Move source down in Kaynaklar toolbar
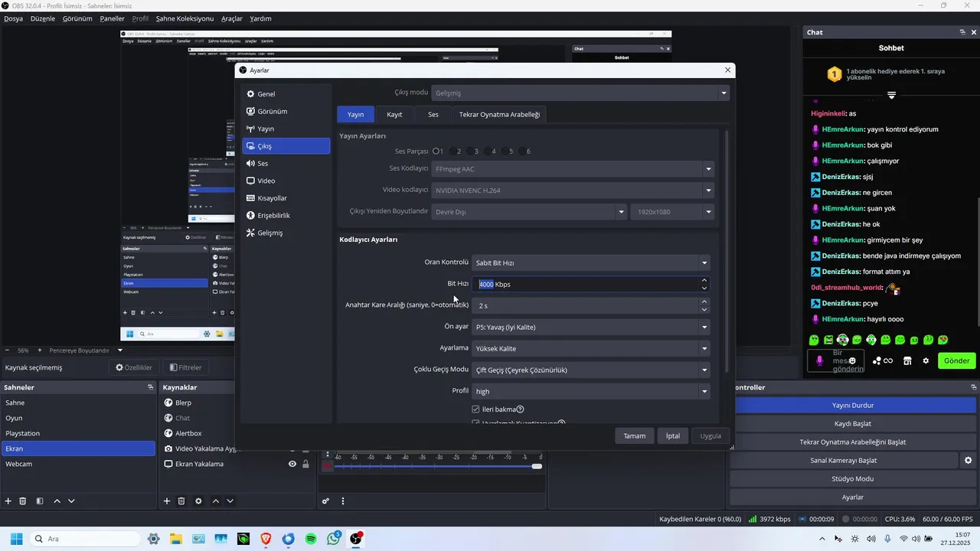Viewport: 980px width, 551px height. 230,501
